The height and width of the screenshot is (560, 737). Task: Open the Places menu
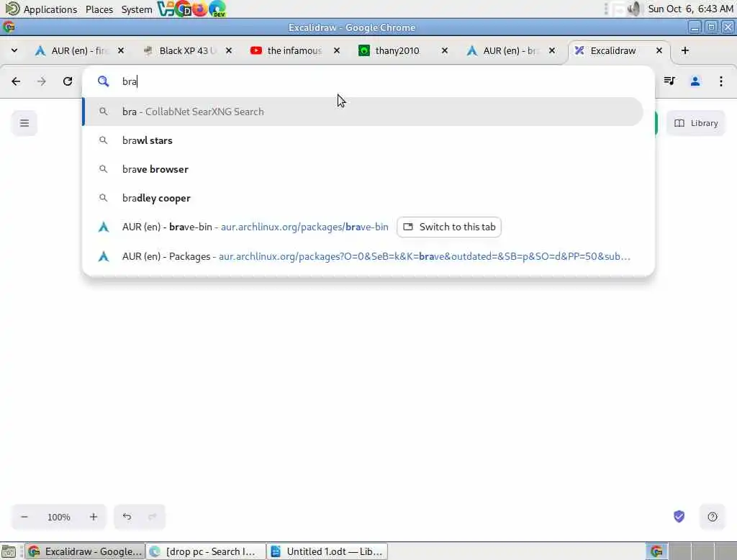click(x=99, y=9)
